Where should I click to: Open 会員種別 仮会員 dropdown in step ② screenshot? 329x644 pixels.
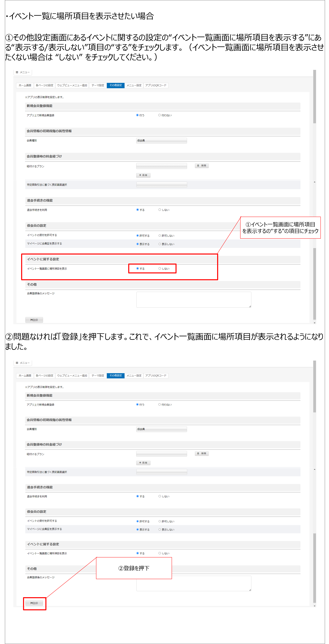point(161,429)
